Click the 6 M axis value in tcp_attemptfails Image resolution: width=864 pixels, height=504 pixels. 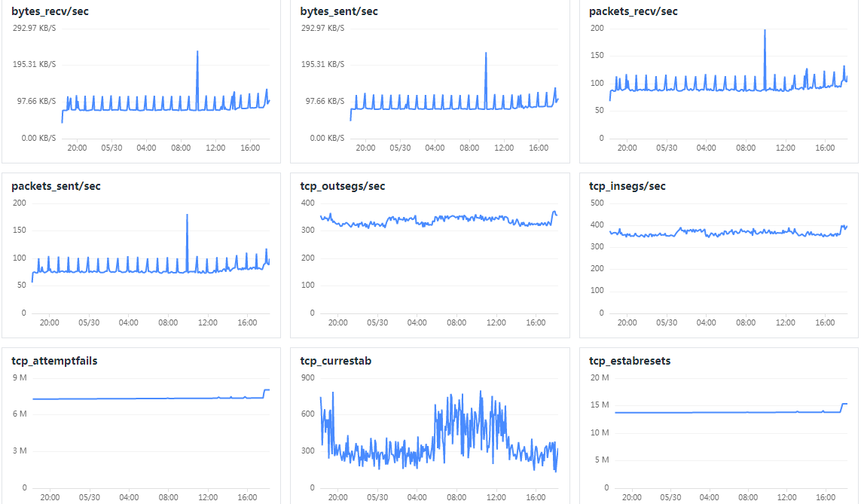coord(20,414)
